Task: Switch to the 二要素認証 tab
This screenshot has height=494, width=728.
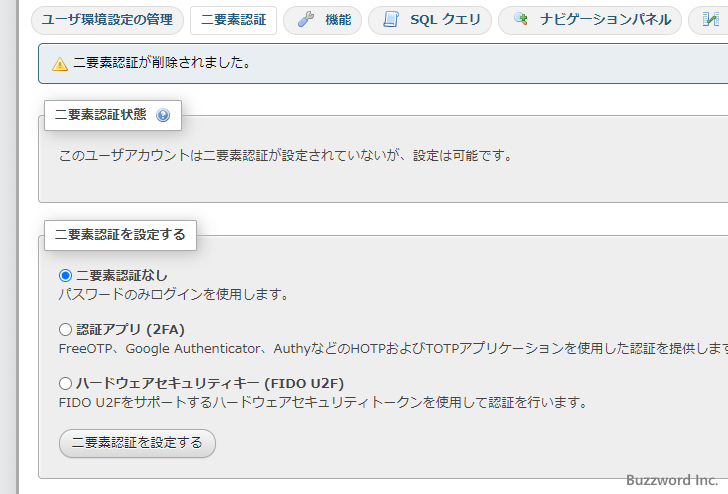Action: point(233,20)
